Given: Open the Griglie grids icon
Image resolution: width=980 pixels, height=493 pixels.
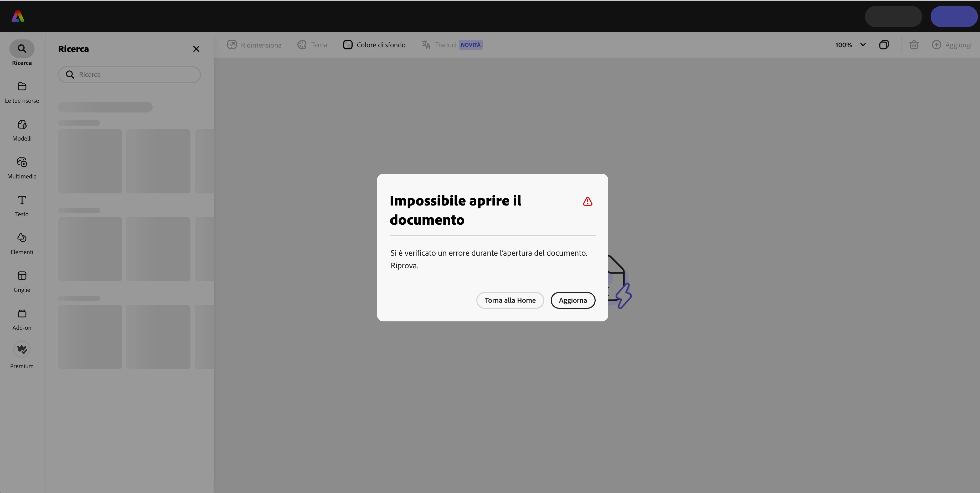Looking at the screenshot, I should click(22, 276).
